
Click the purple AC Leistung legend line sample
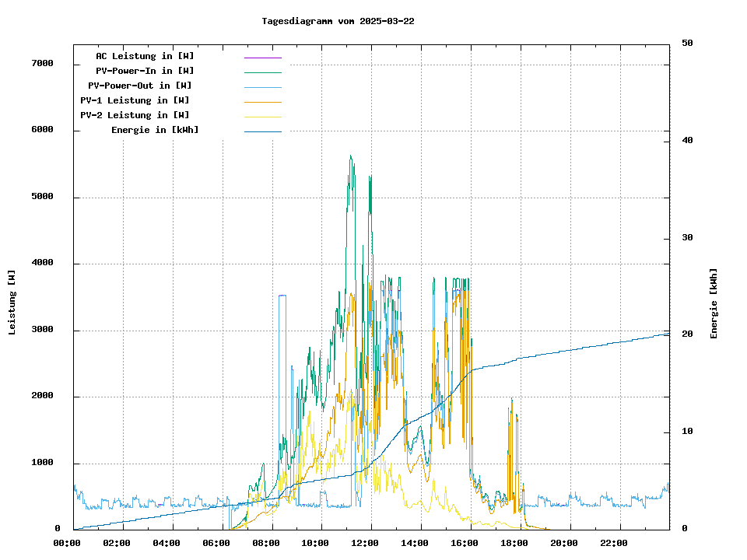[x=262, y=58]
